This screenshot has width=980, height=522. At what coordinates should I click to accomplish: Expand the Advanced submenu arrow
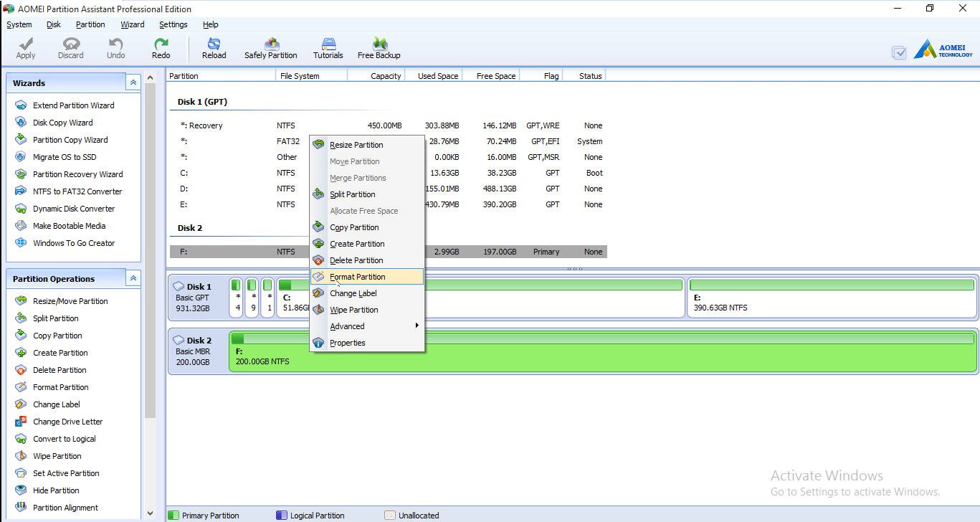pos(417,326)
